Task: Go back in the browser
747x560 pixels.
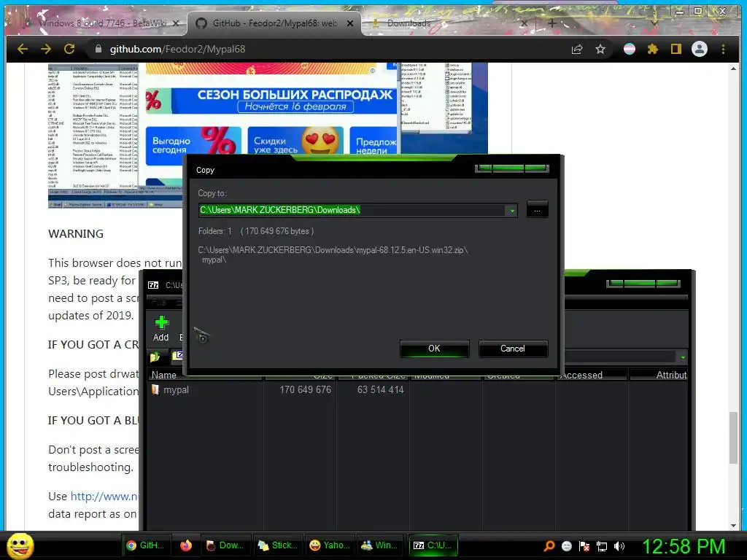Action: coord(23,49)
